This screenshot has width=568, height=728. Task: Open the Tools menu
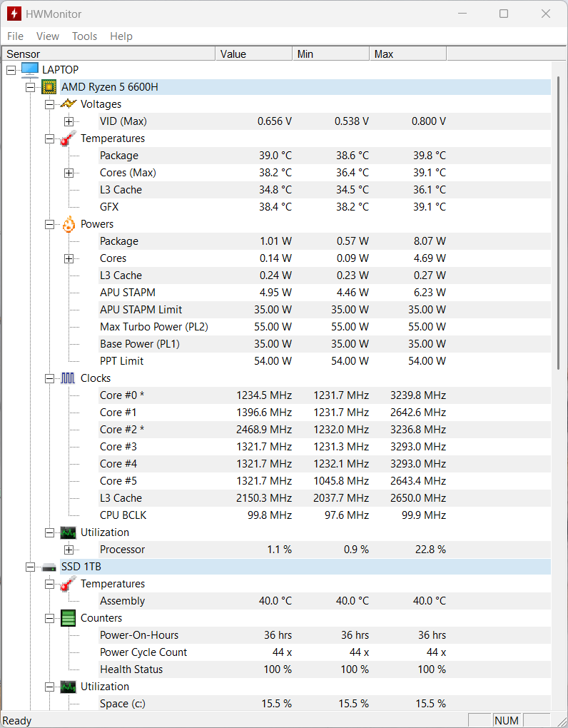click(84, 36)
